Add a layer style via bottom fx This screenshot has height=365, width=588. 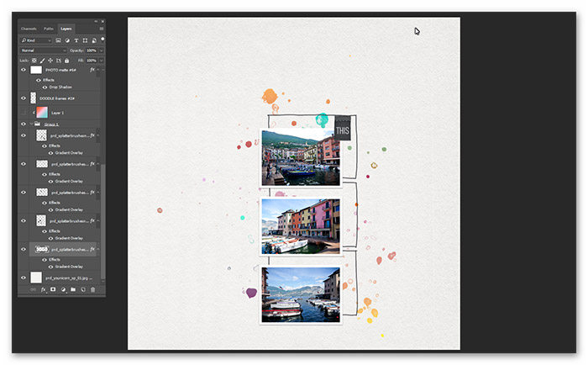(43, 289)
